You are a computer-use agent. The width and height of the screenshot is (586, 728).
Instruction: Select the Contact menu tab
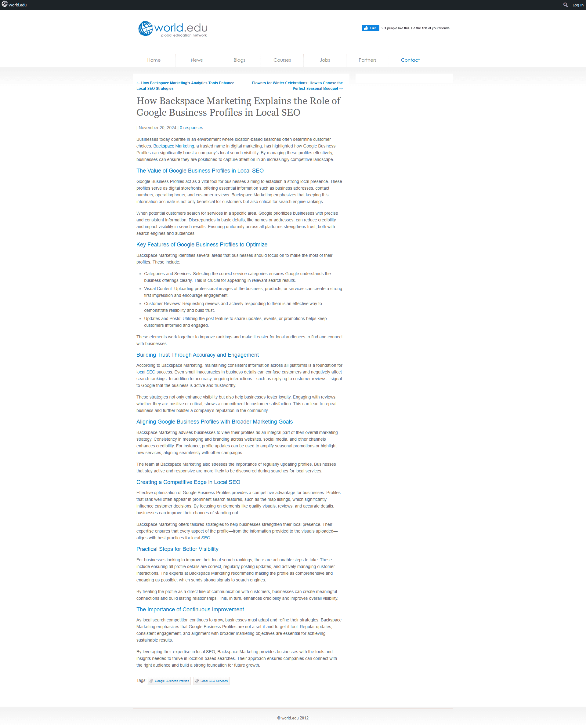(410, 59)
